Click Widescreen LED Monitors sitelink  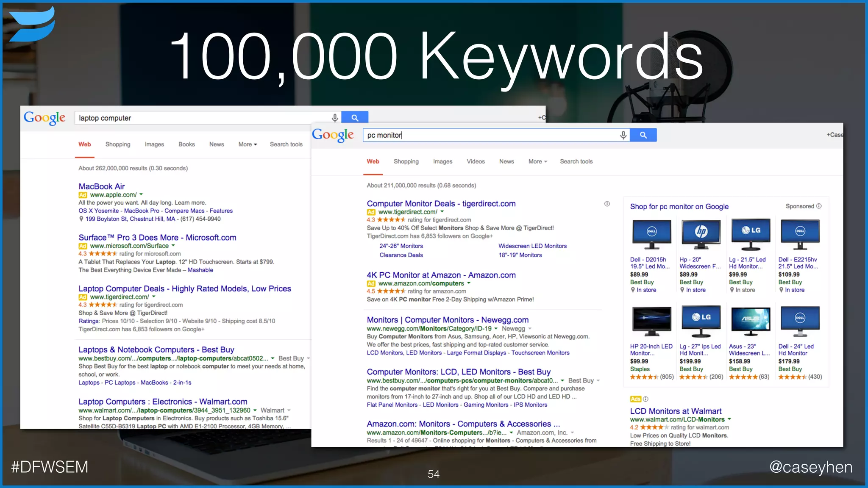[532, 246]
